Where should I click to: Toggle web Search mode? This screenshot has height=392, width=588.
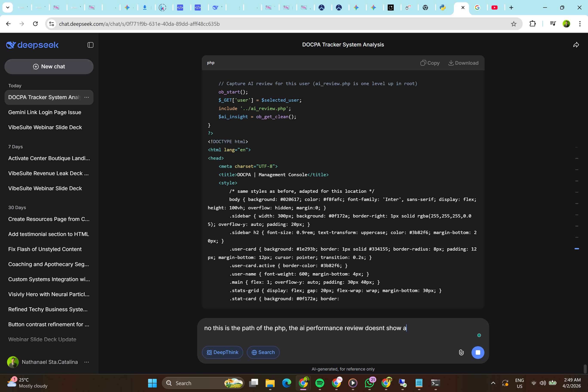coord(263,352)
